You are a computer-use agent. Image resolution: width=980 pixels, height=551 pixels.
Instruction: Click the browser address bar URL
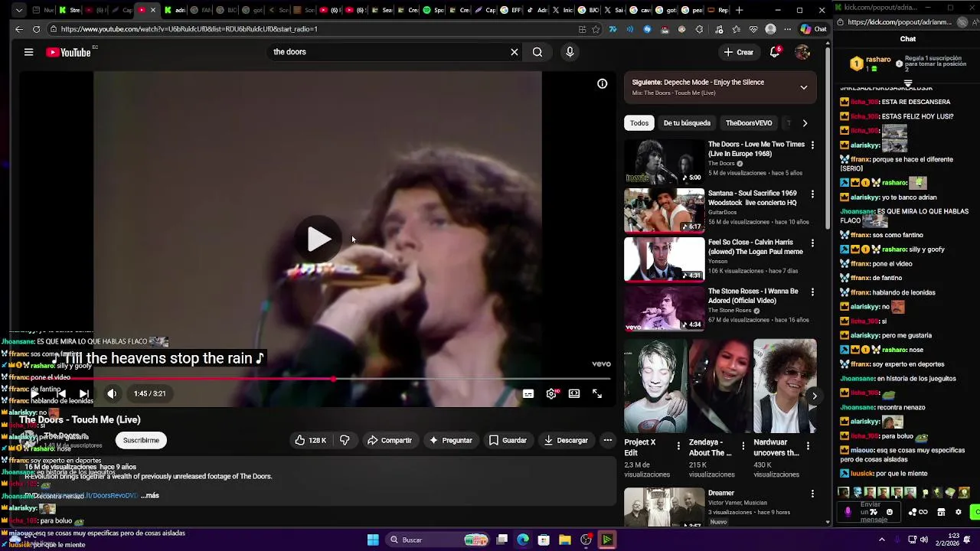(x=189, y=29)
